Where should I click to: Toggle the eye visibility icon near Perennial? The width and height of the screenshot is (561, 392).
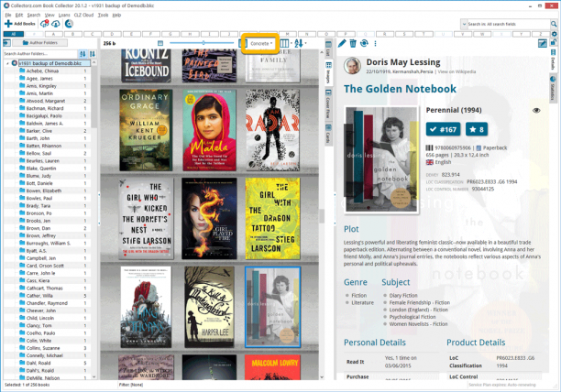click(x=536, y=111)
